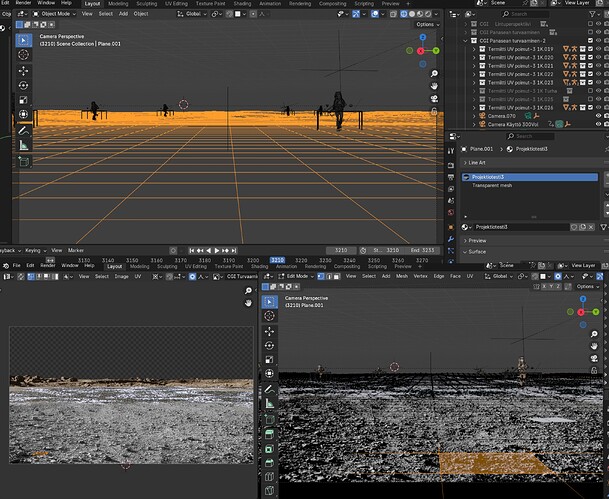This screenshot has height=499, width=609.
Task: Click the current frame field showing 3210
Action: (x=341, y=250)
